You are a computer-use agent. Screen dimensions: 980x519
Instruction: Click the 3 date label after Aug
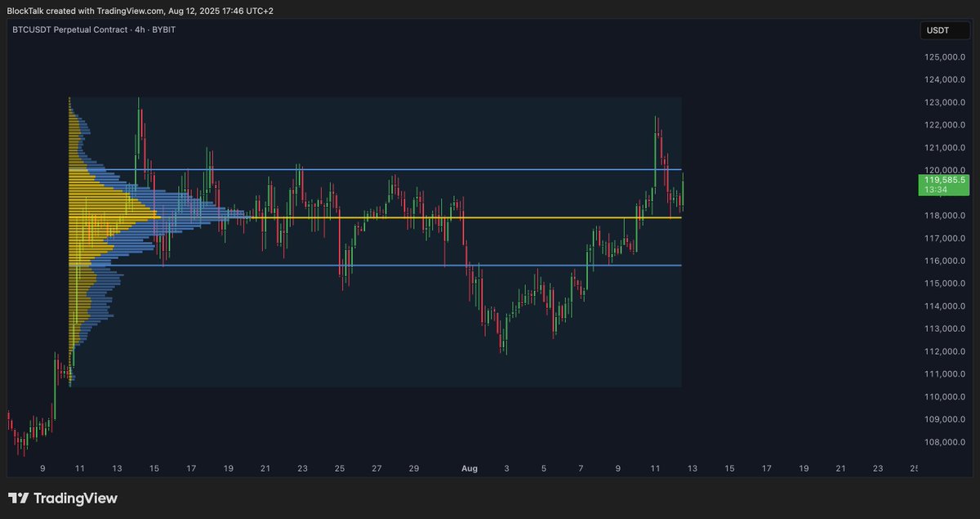506,469
